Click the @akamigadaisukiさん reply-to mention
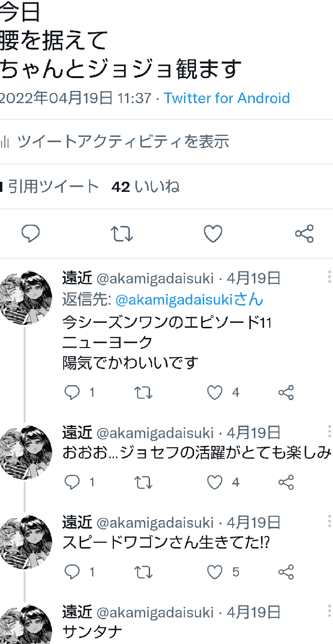The image size is (333, 644). click(189, 300)
